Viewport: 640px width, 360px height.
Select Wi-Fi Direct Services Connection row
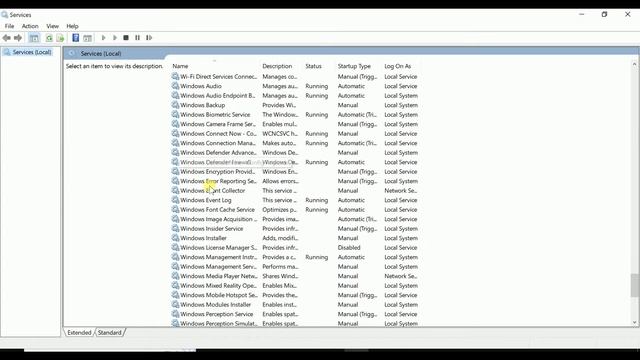click(x=296, y=77)
